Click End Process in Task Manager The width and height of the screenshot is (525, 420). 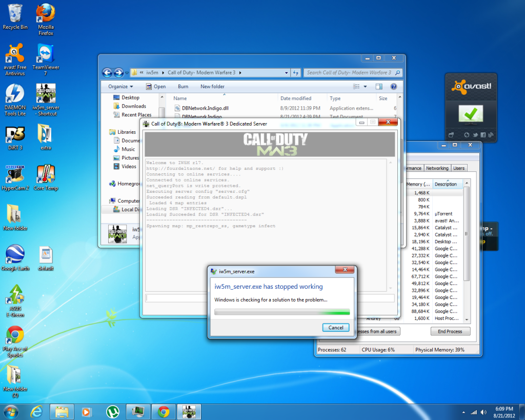pos(450,331)
